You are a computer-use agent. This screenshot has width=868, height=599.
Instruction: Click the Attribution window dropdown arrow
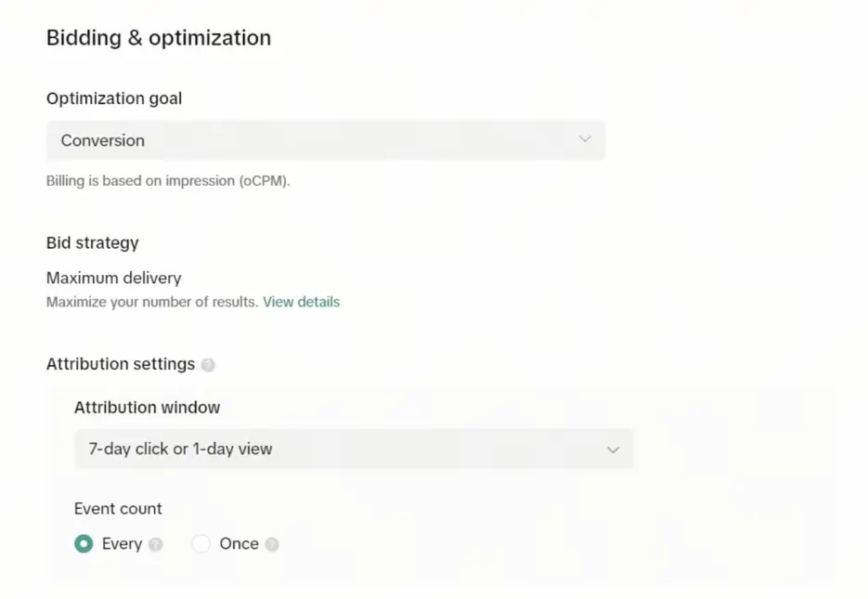[613, 449]
